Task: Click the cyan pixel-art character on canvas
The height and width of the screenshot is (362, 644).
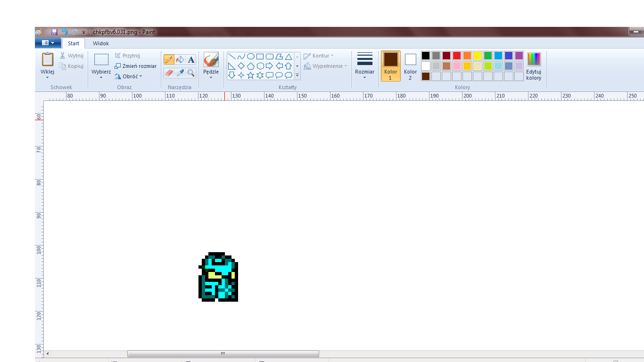Action: click(218, 277)
